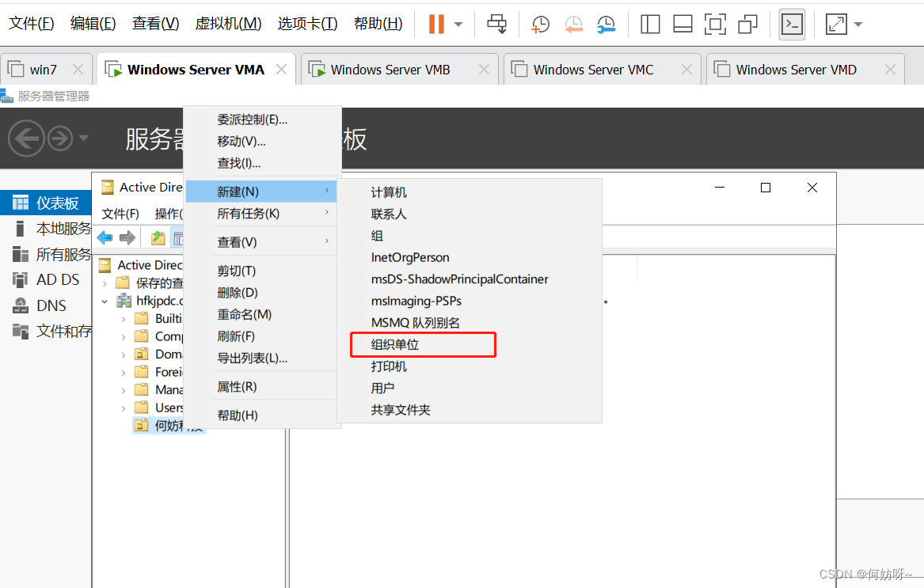This screenshot has height=588, width=924.
Task: Click the orange pause VM icon
Action: pos(435,25)
